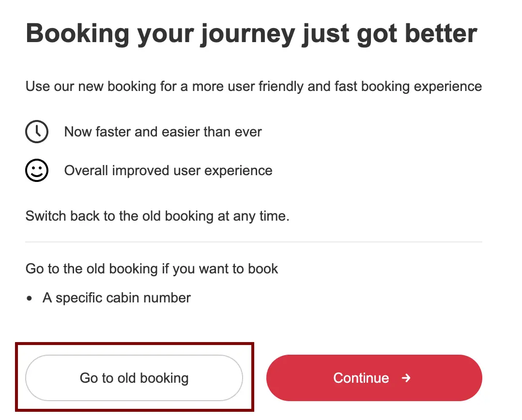522x420 pixels.
Task: Select the 'Now faster and easier than ever' text
Action: click(x=163, y=132)
